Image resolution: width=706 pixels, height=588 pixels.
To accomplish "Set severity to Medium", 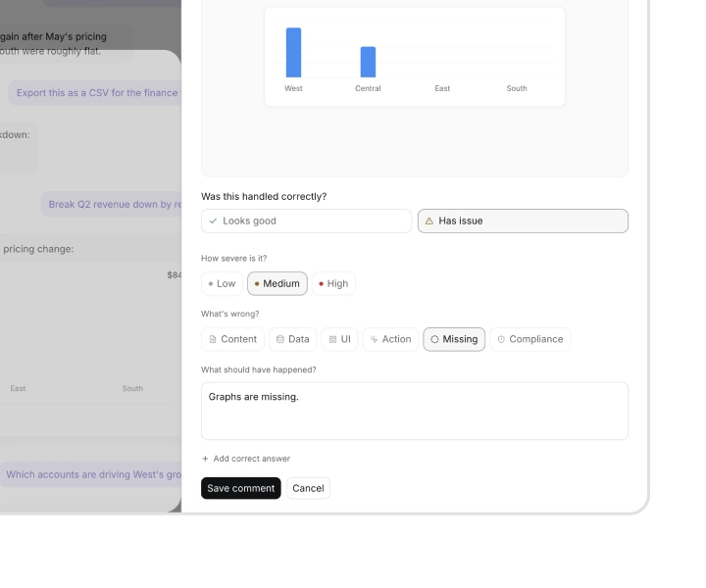I will click(277, 283).
